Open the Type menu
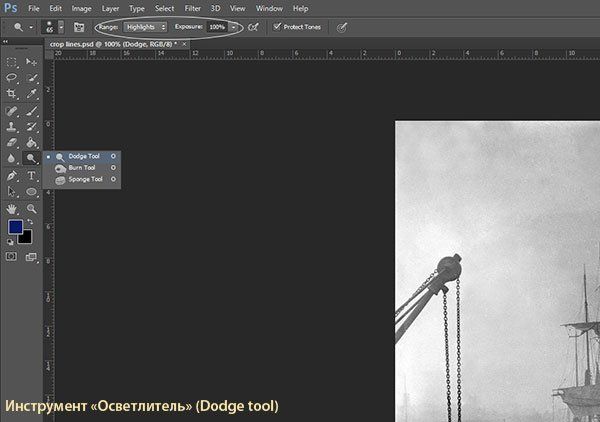The width and height of the screenshot is (600, 422). [137, 8]
